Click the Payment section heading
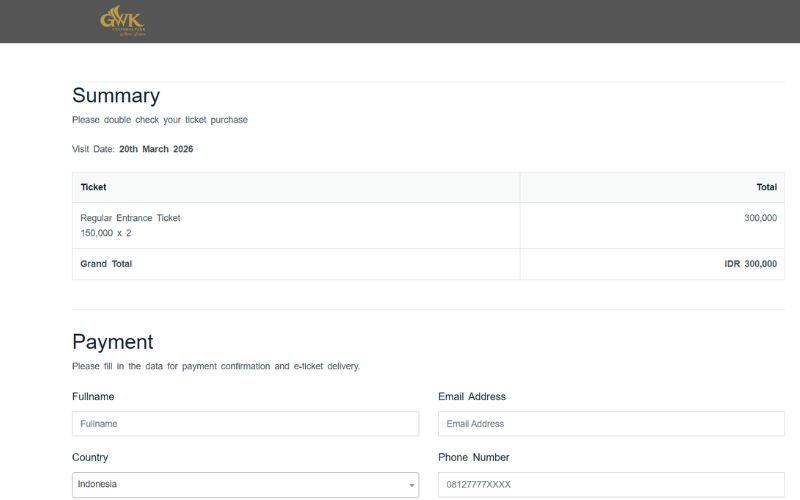The height and width of the screenshot is (500, 800). (113, 342)
